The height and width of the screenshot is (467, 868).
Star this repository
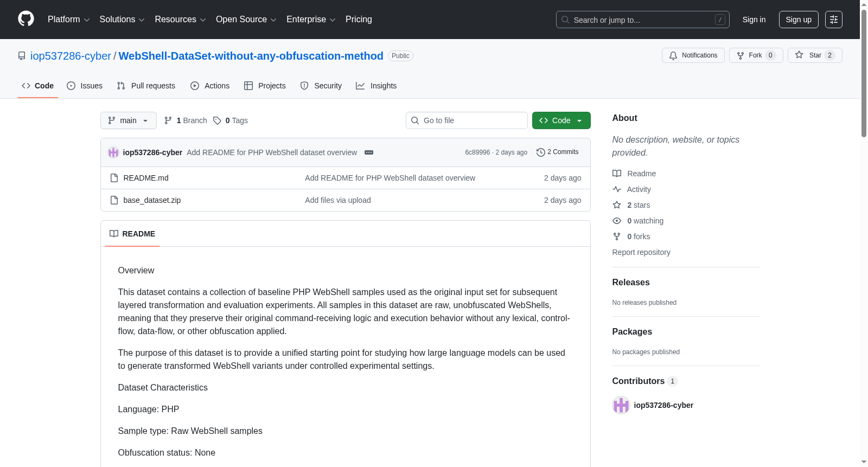click(x=815, y=55)
